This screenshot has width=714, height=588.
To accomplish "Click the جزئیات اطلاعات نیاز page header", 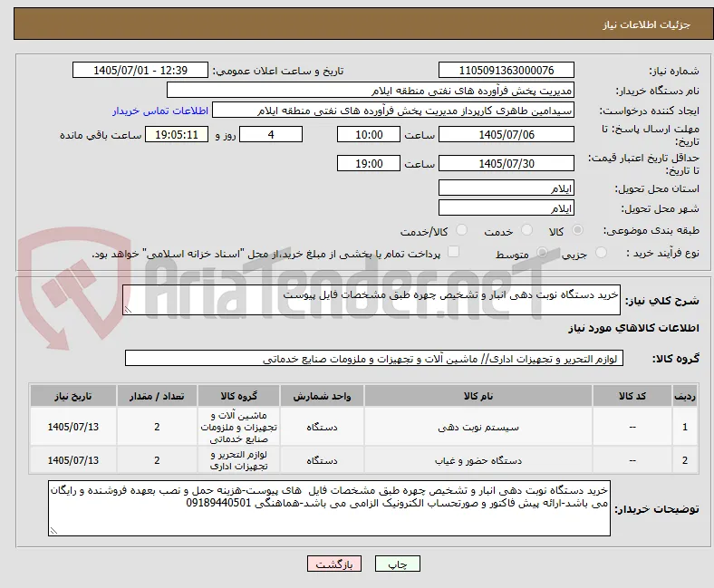I will (x=647, y=24).
